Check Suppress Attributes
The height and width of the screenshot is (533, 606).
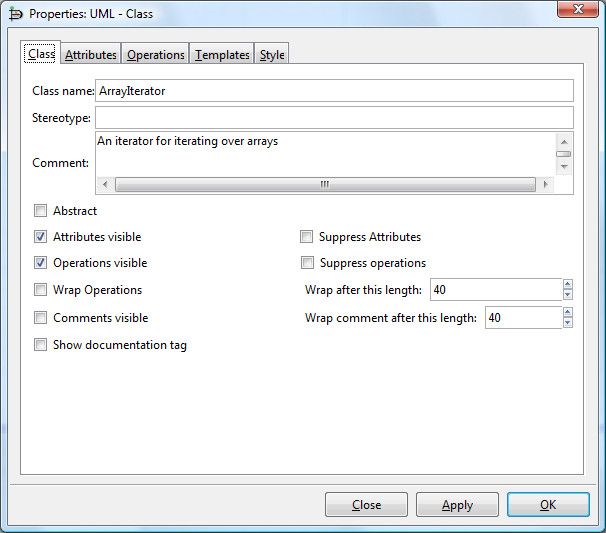[306, 237]
